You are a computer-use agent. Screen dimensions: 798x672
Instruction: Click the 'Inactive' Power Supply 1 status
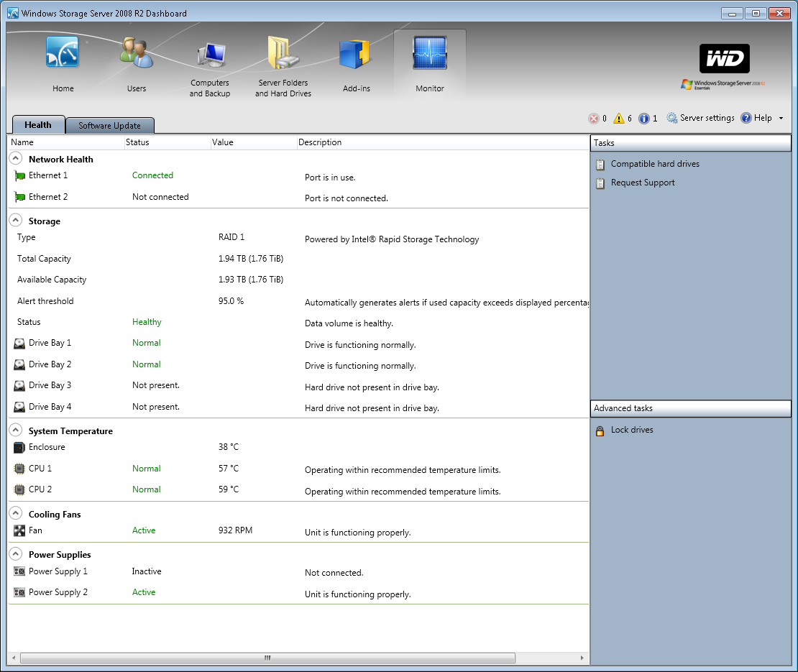(147, 572)
